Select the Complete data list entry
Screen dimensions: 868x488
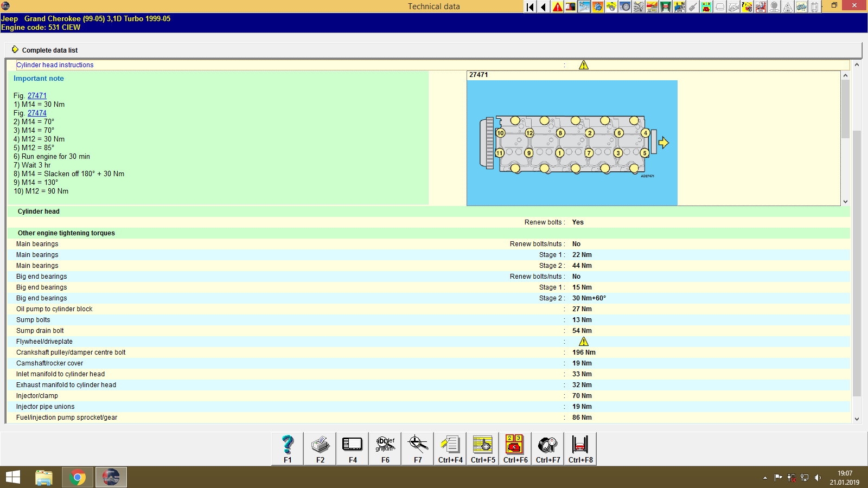coord(49,50)
